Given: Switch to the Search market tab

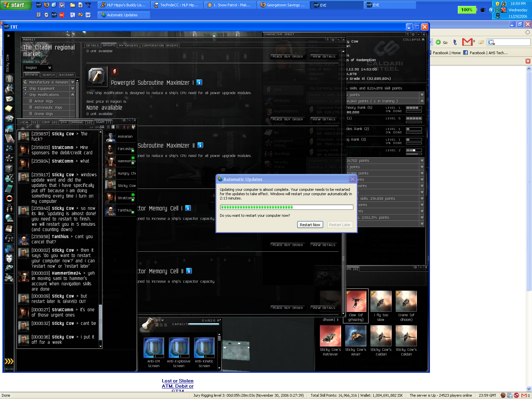Looking at the screenshot, I should pos(49,75).
